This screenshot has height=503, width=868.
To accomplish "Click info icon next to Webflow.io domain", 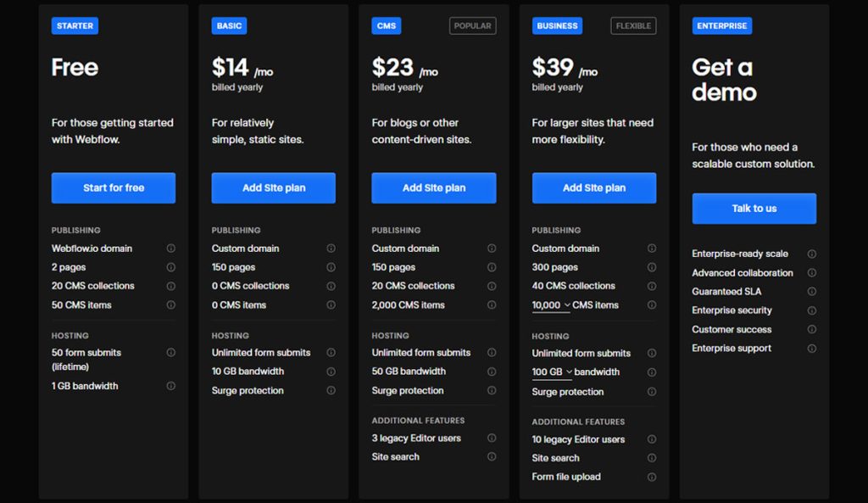I will coord(171,249).
